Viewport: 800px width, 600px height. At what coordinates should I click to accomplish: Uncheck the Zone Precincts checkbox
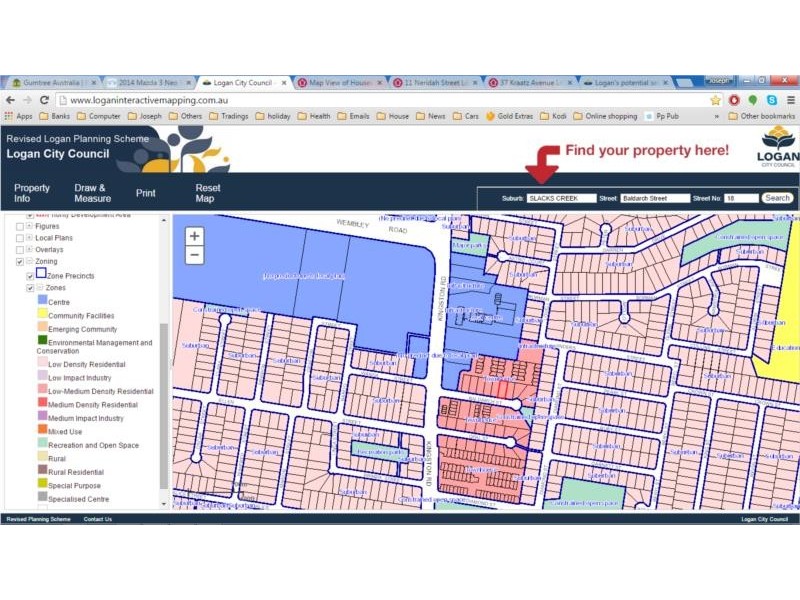click(30, 276)
